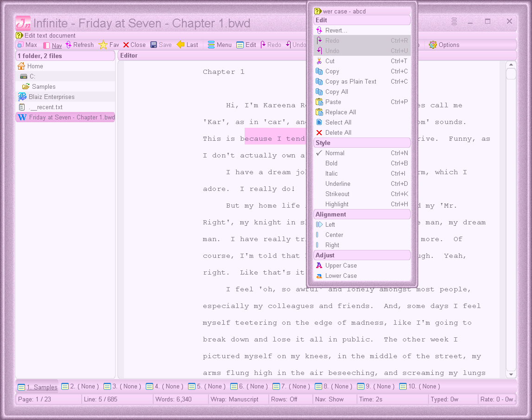Viewport: 532px width, 420px height.
Task: Choose Copy as Plain Text
Action: [362, 81]
